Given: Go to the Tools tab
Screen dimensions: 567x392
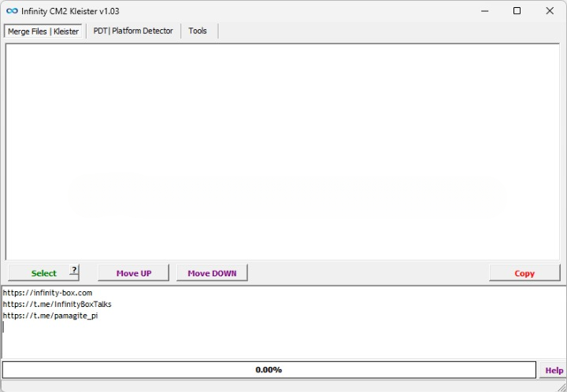Looking at the screenshot, I should (x=198, y=31).
